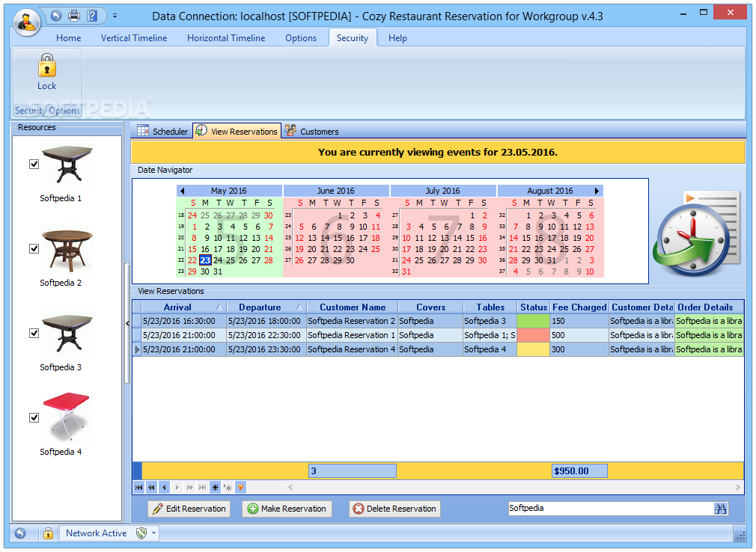
Task: Click the Lock padlock ribbon button
Action: (x=46, y=72)
